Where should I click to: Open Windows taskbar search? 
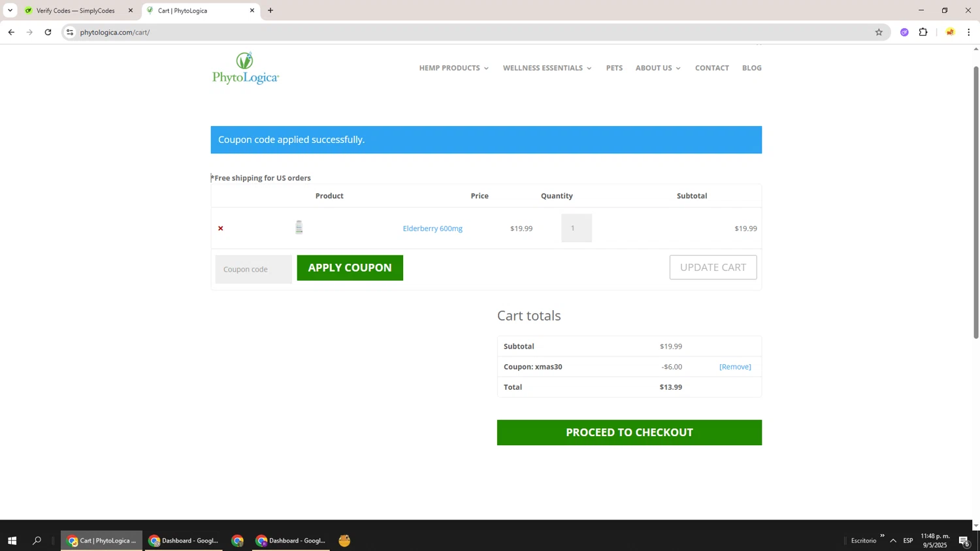(x=37, y=541)
